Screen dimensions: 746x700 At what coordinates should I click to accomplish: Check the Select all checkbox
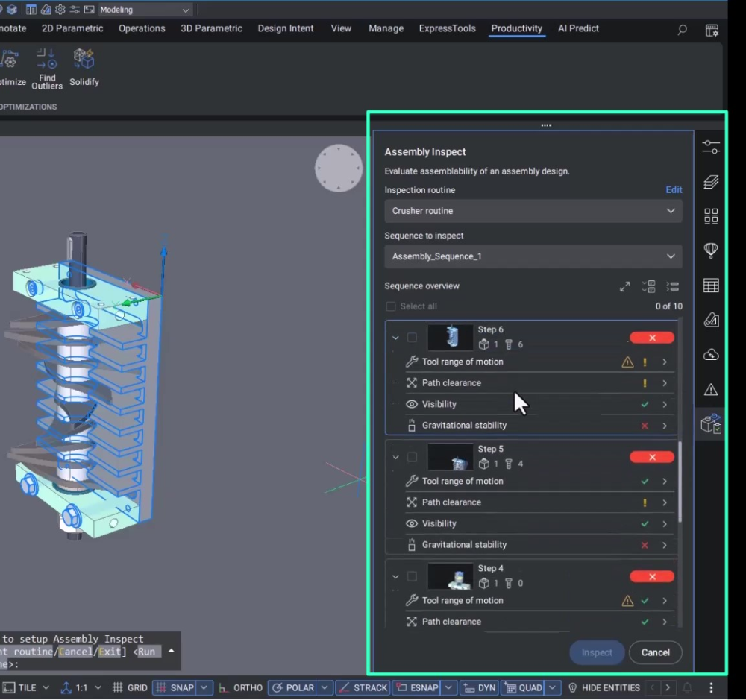click(x=391, y=306)
